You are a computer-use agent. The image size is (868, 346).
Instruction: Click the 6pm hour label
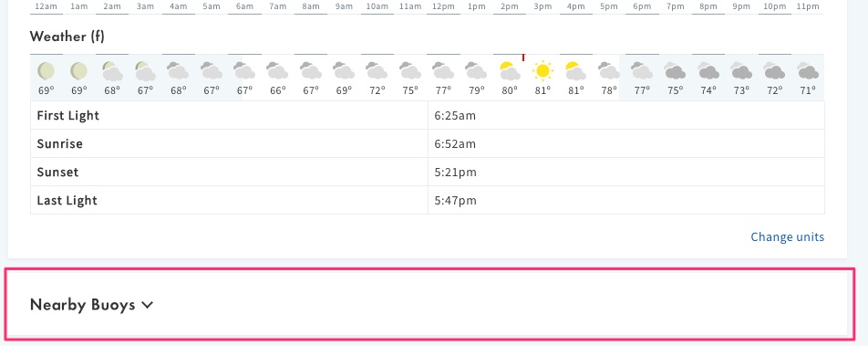point(642,6)
